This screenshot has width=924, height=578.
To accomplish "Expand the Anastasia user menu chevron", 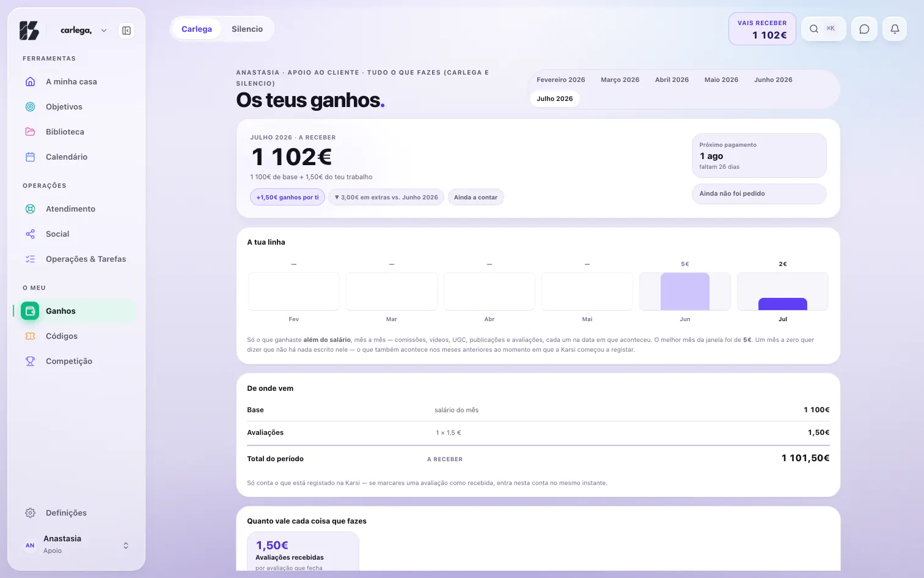I will point(126,546).
